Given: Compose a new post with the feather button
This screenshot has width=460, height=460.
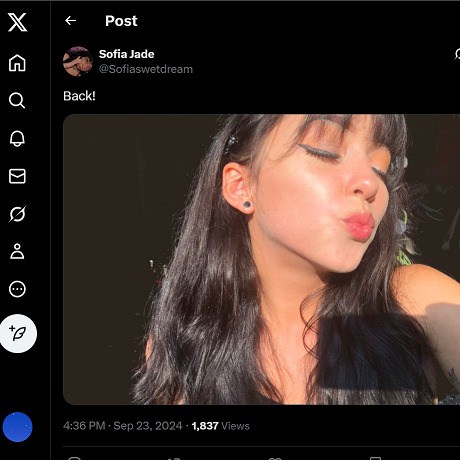Looking at the screenshot, I should click(x=18, y=333).
